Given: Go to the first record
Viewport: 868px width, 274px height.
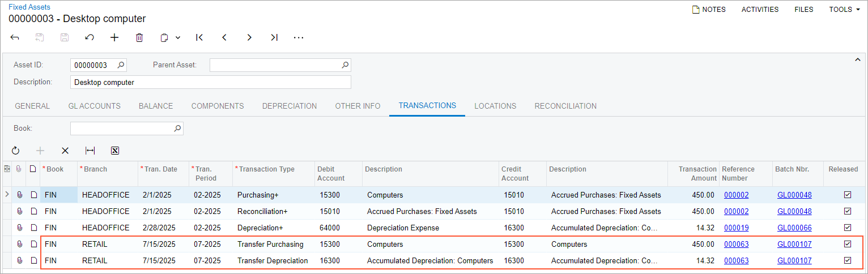Looking at the screenshot, I should pyautogui.click(x=199, y=37).
